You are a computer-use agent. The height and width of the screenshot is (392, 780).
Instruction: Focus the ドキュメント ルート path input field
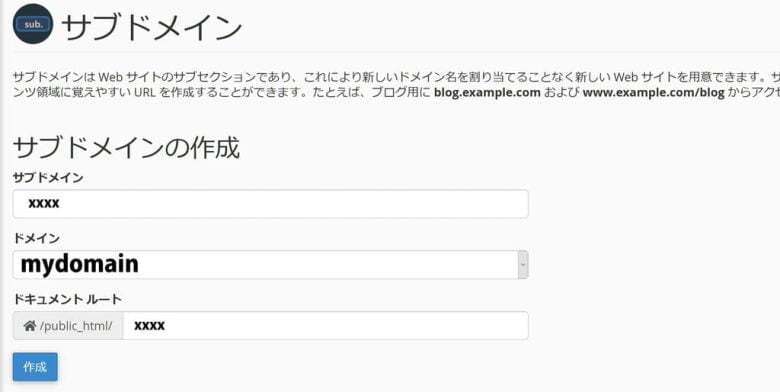[x=325, y=325]
